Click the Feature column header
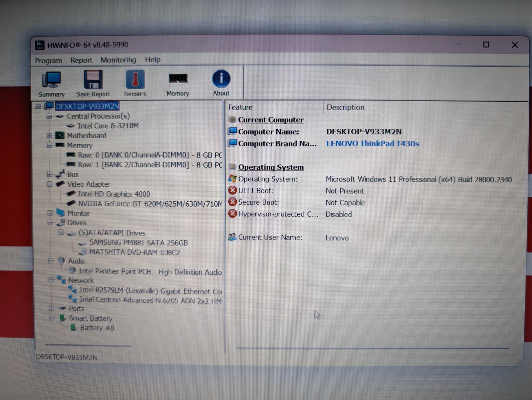The height and width of the screenshot is (400, 532). tap(240, 107)
